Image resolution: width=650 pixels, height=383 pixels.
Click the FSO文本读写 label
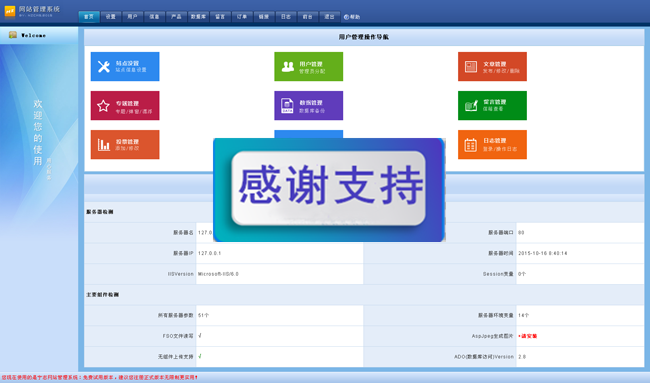pyautogui.click(x=178, y=336)
